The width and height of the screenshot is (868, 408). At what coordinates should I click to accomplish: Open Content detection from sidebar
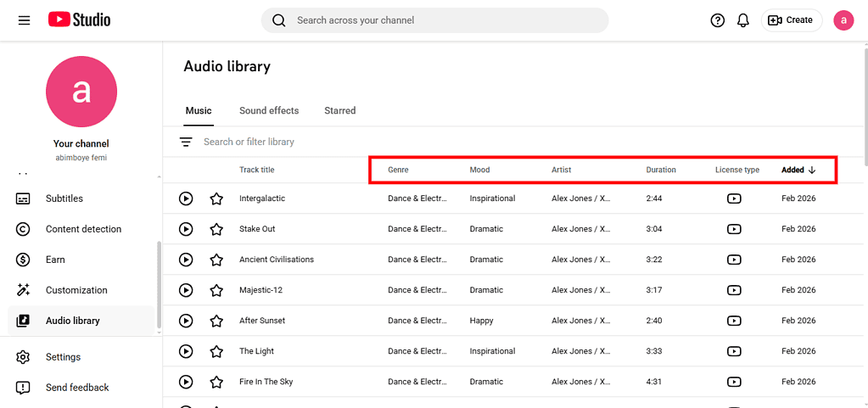click(83, 229)
